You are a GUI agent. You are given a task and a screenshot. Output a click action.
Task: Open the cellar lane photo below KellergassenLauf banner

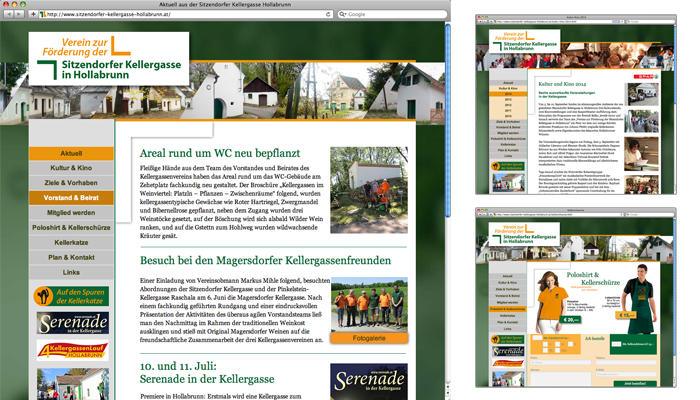coord(73,384)
